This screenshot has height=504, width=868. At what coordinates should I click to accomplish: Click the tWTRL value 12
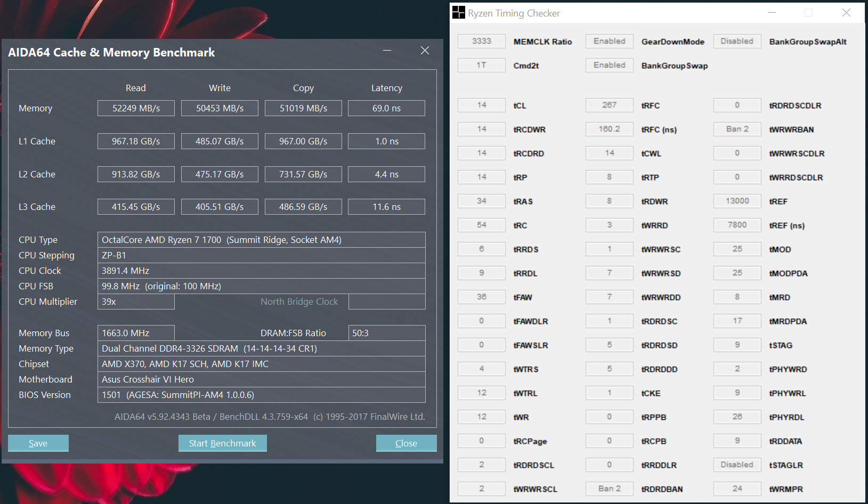coord(482,393)
